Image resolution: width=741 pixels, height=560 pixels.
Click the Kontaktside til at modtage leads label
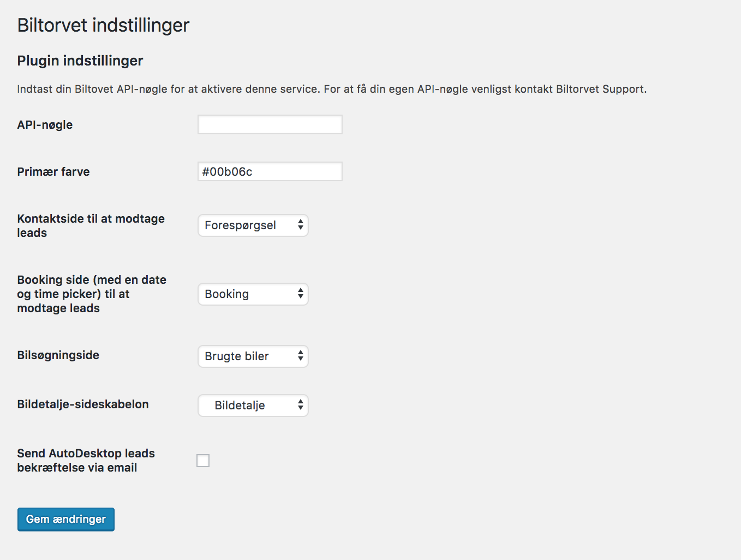(91, 226)
